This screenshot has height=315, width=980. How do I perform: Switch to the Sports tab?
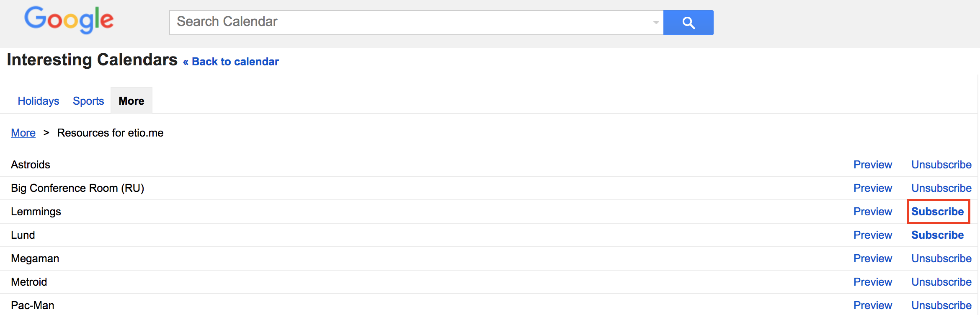click(x=88, y=101)
